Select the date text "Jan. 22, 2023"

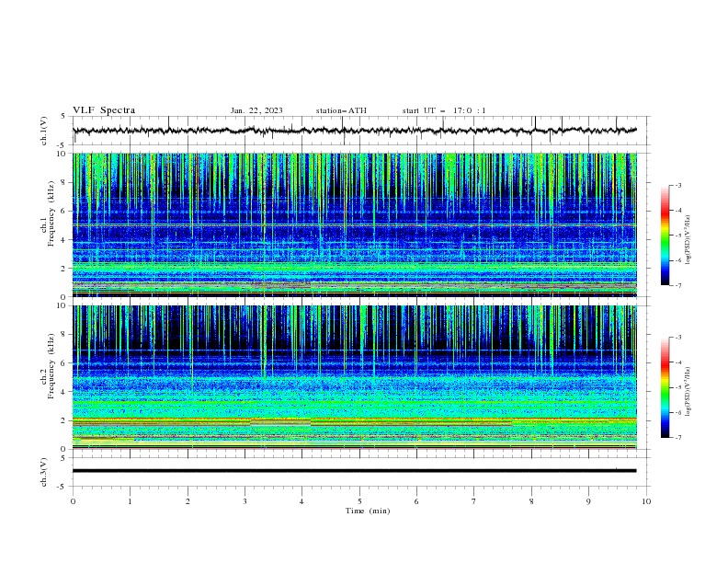[256, 110]
